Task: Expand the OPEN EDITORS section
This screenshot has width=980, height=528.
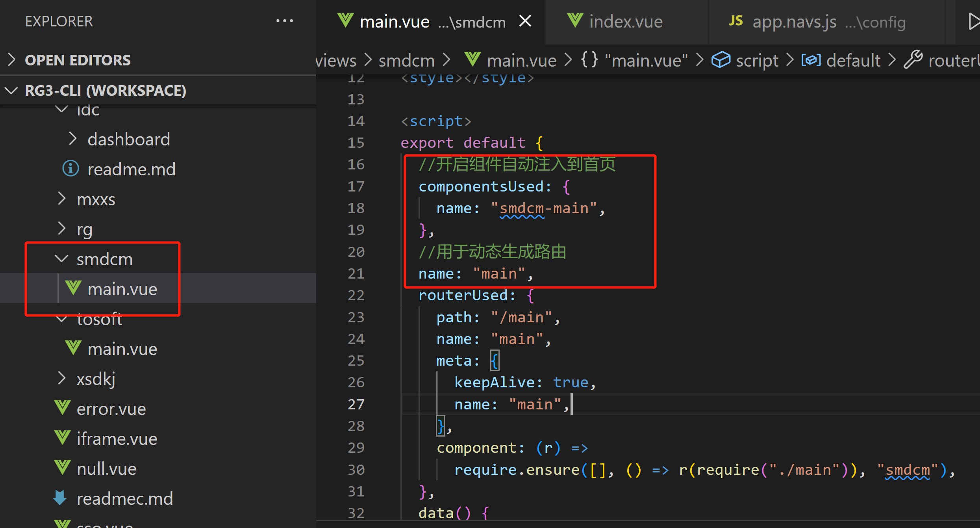Action: (x=11, y=60)
